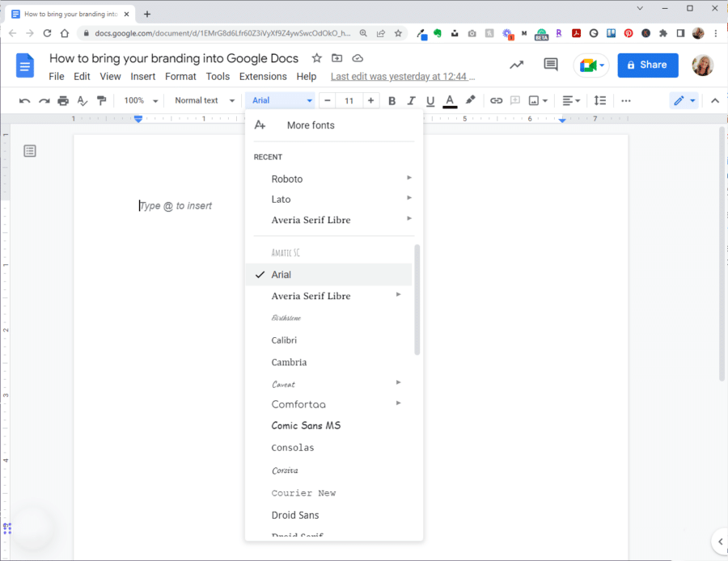Expand the Roboto font submenu
728x561 pixels.
pyautogui.click(x=409, y=177)
